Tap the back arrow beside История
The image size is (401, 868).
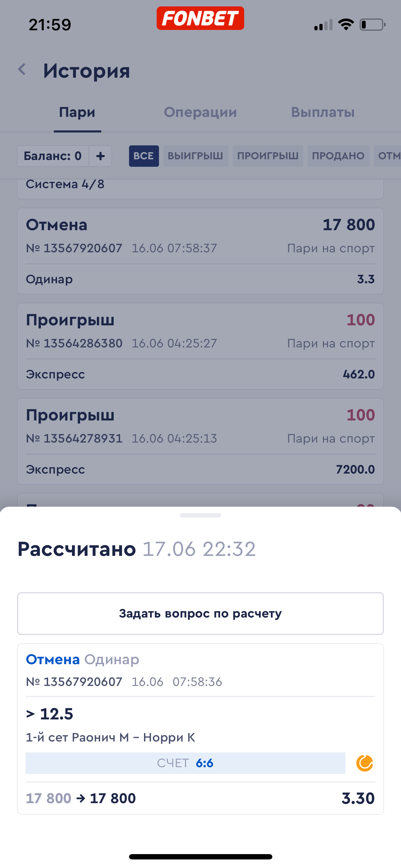[x=22, y=69]
